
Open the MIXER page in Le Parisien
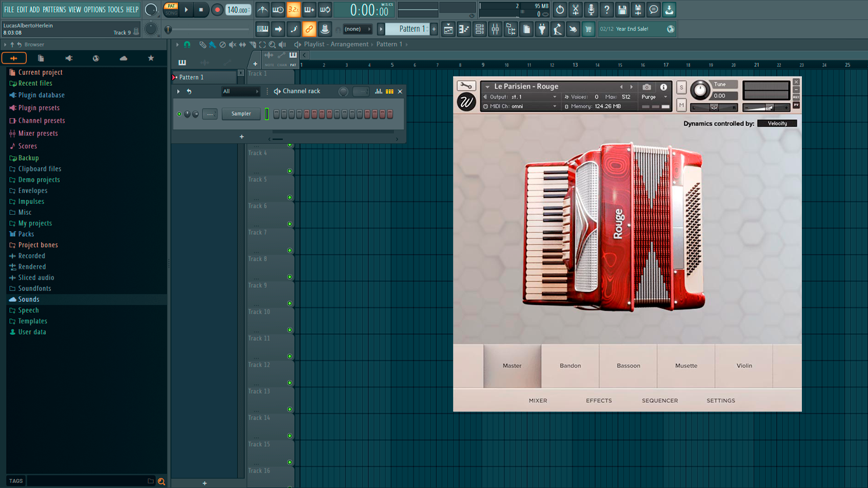pos(538,401)
